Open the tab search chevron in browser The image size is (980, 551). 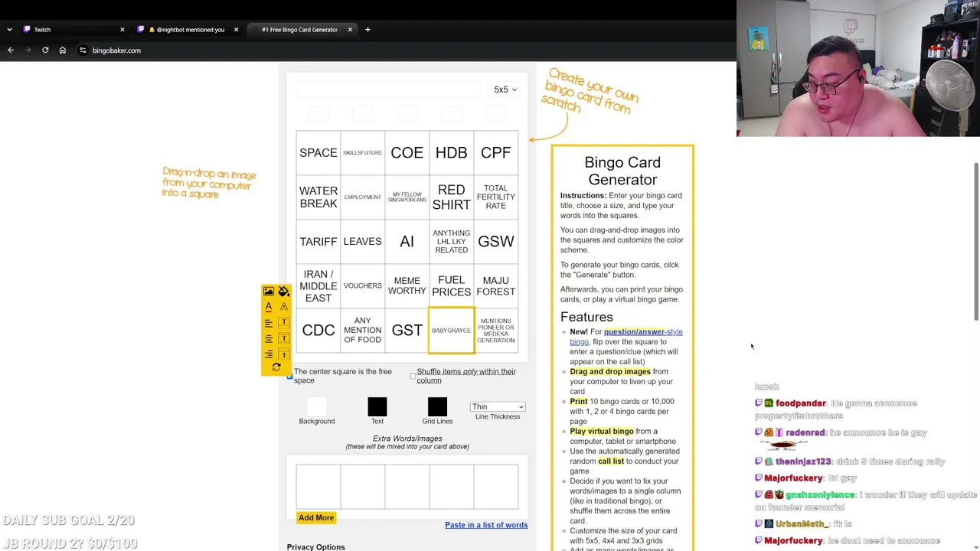[x=9, y=30]
